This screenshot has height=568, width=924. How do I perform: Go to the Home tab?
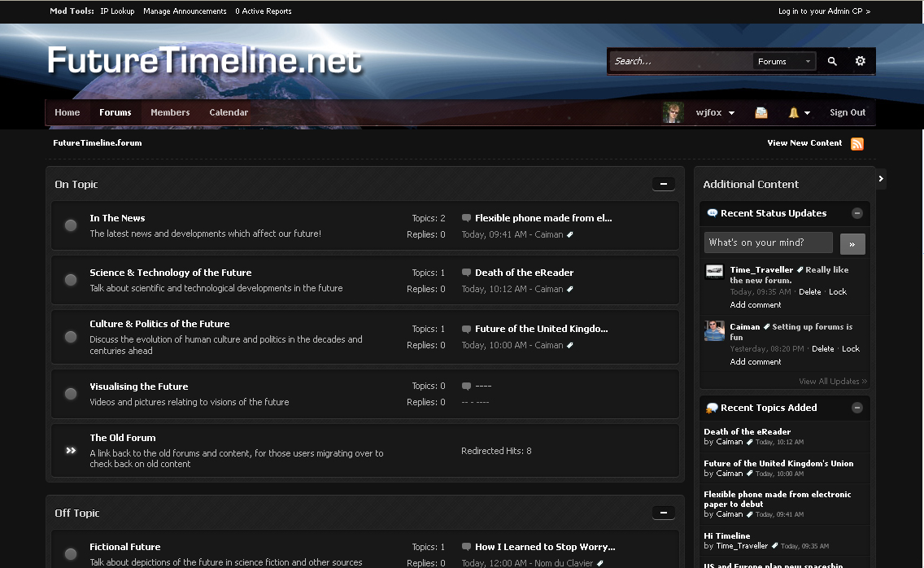68,112
